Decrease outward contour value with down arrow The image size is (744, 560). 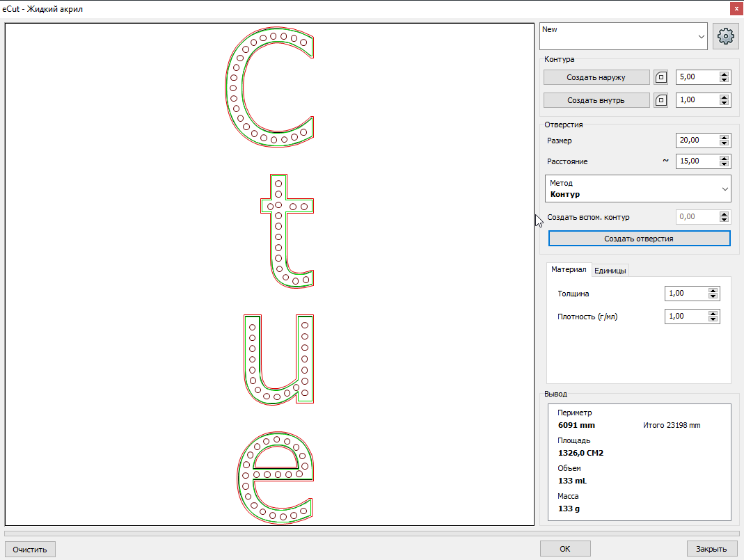click(x=724, y=80)
